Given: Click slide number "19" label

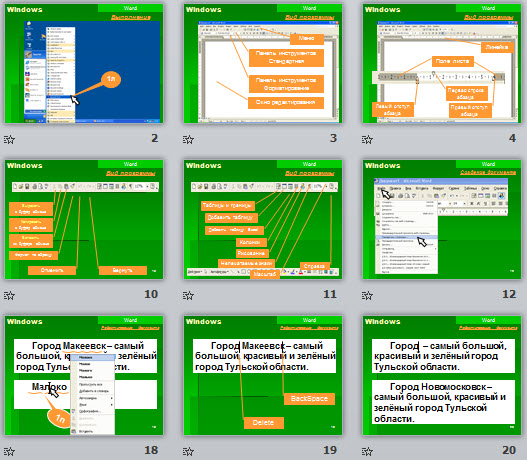Looking at the screenshot, I should coord(330,450).
